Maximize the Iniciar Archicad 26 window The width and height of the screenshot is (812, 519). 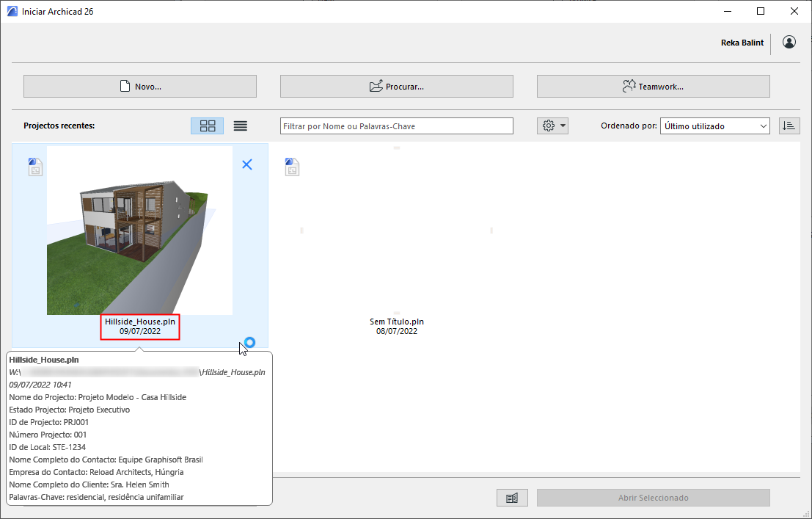point(761,12)
